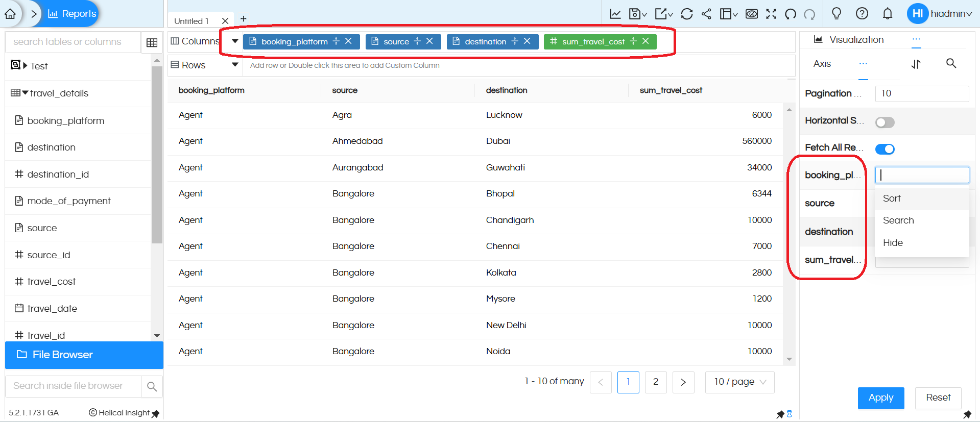
Task: Select the travel_date field
Action: coord(52,308)
